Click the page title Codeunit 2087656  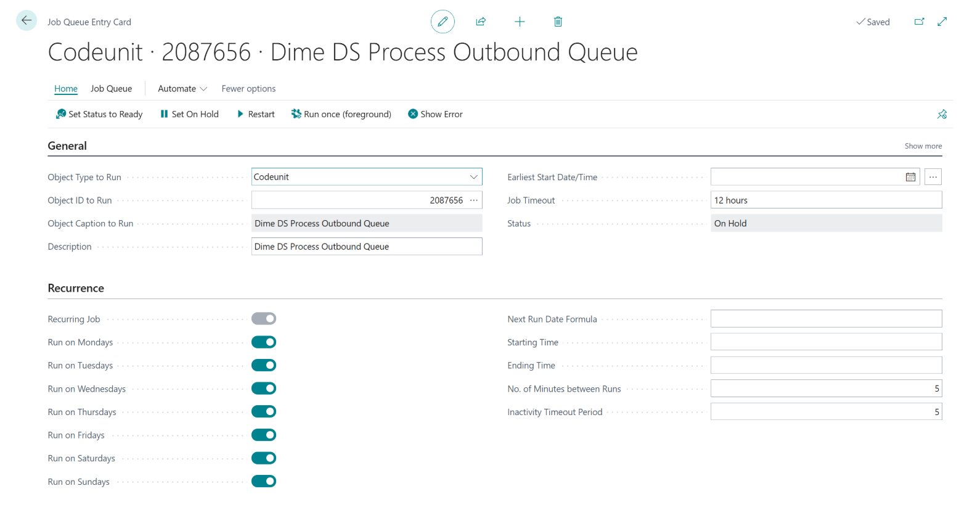click(x=343, y=52)
